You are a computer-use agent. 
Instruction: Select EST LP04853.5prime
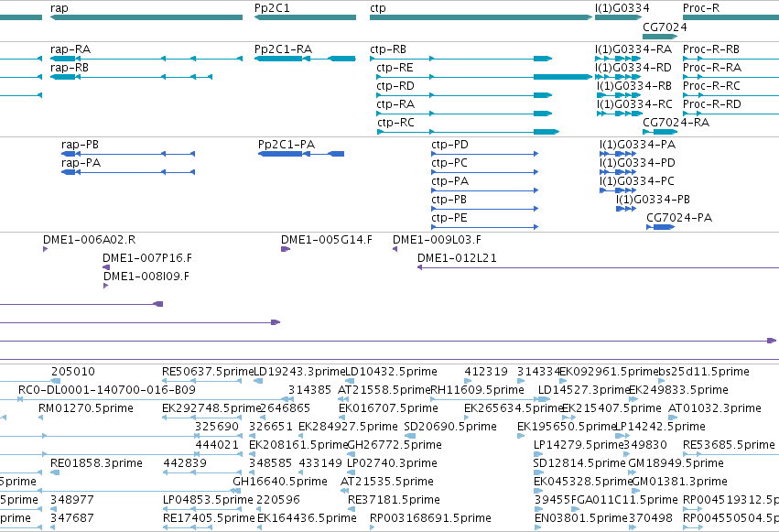tap(208, 500)
